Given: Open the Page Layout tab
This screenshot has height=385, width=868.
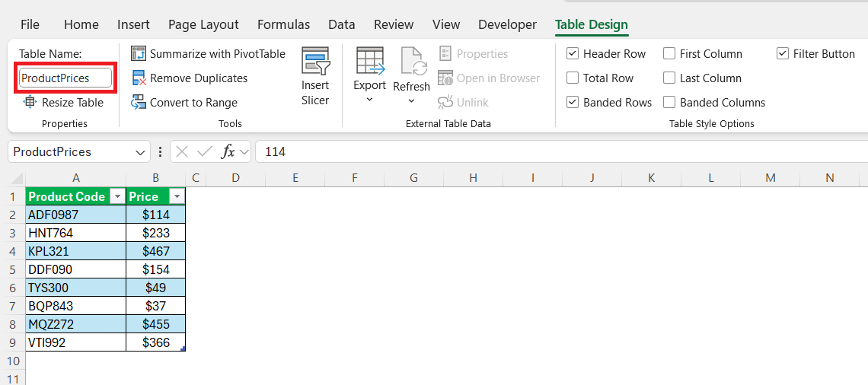Looking at the screenshot, I should point(203,24).
